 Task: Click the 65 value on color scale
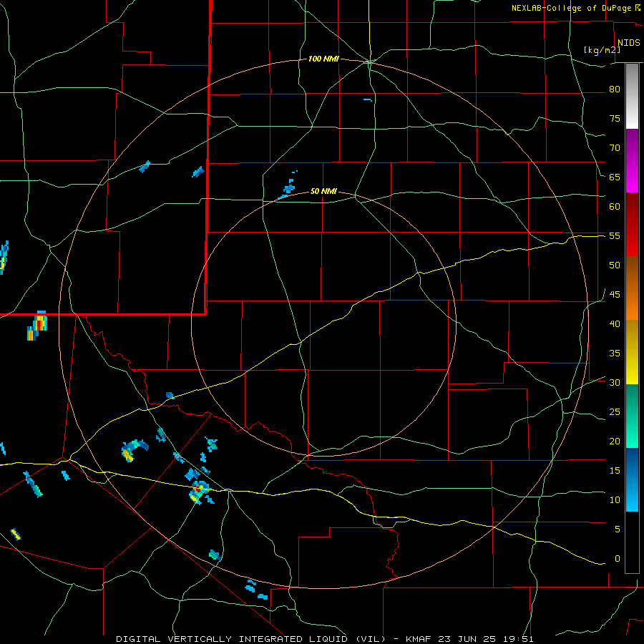pos(615,177)
